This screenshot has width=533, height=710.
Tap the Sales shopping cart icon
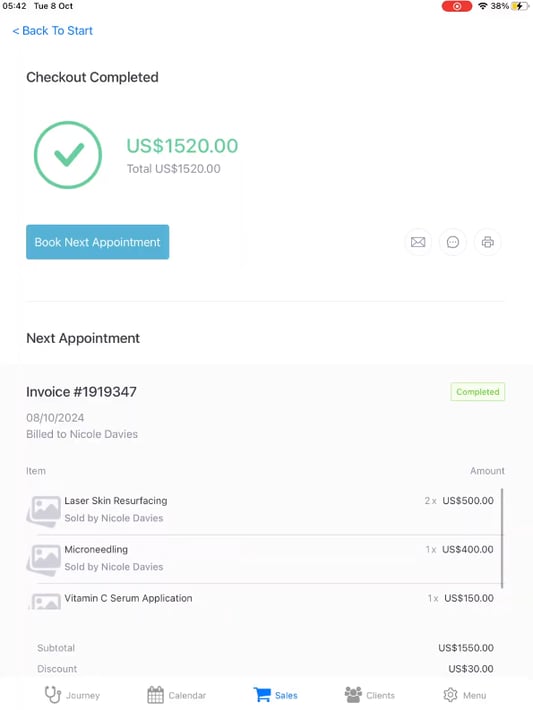[262, 695]
